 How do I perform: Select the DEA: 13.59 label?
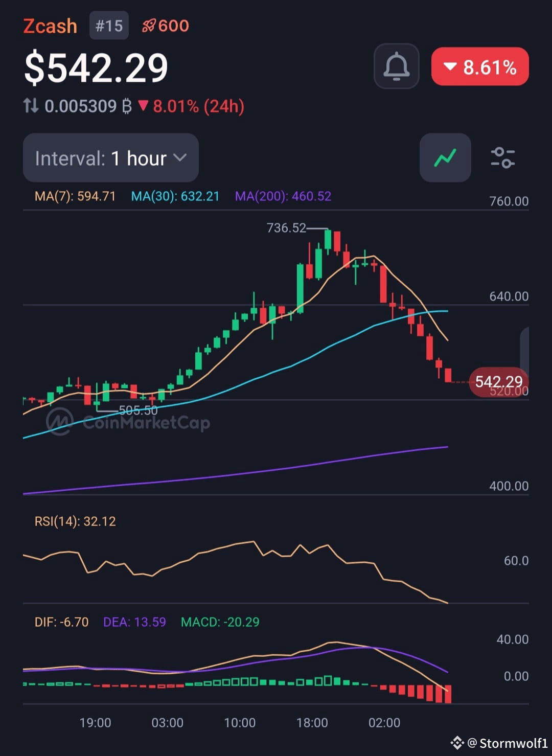pyautogui.click(x=134, y=622)
